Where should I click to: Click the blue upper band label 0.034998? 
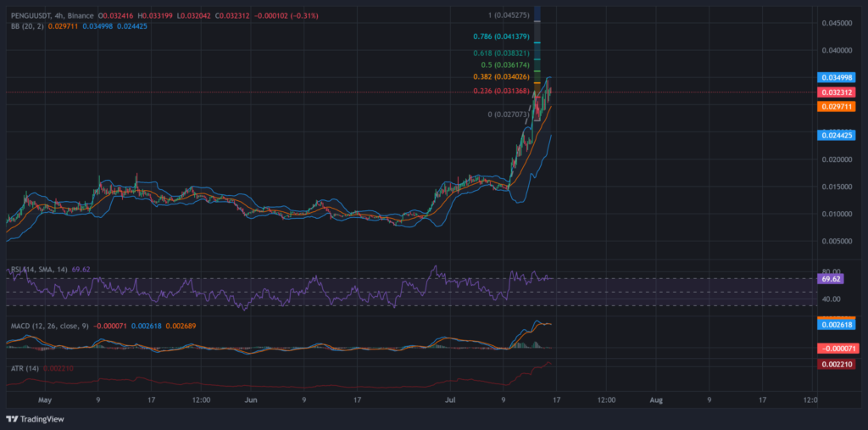click(835, 78)
